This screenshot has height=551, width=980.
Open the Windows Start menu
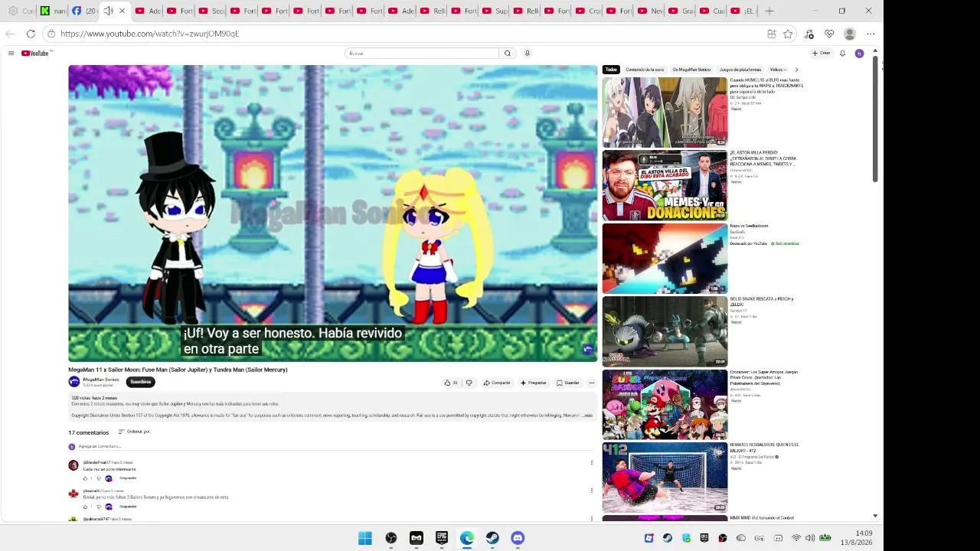click(365, 538)
